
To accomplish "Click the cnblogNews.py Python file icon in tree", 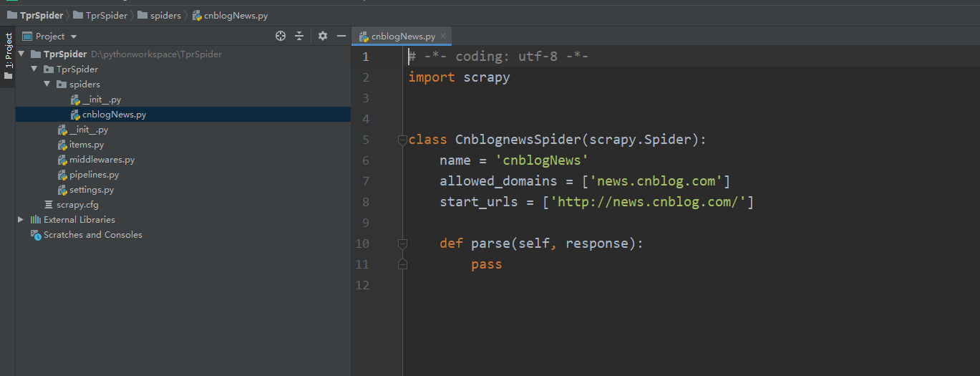I will coord(75,115).
